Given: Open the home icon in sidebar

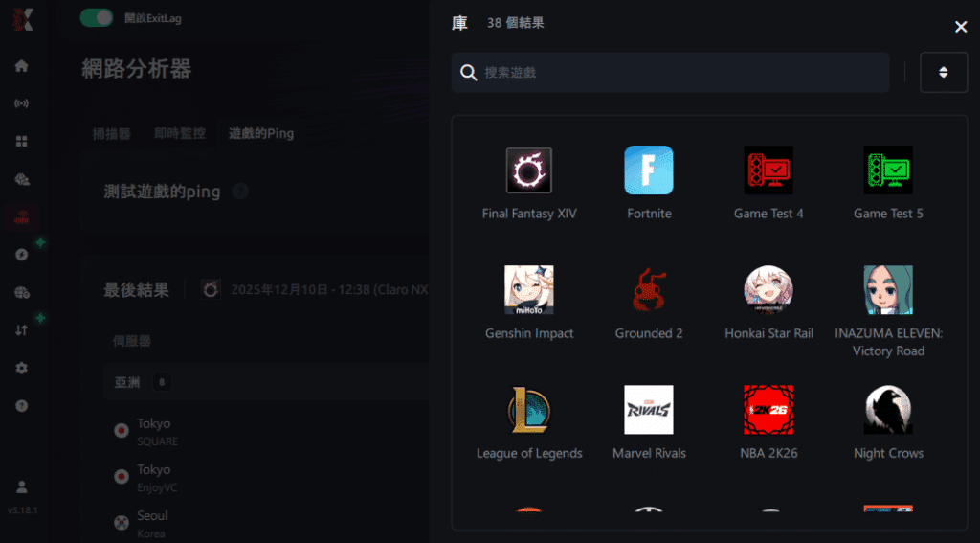Looking at the screenshot, I should [x=21, y=66].
